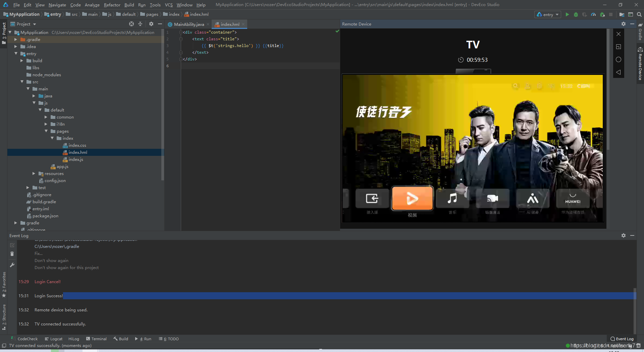Screen dimensions: 644x352
Task: Click Don't show again link
Action: pos(51,260)
